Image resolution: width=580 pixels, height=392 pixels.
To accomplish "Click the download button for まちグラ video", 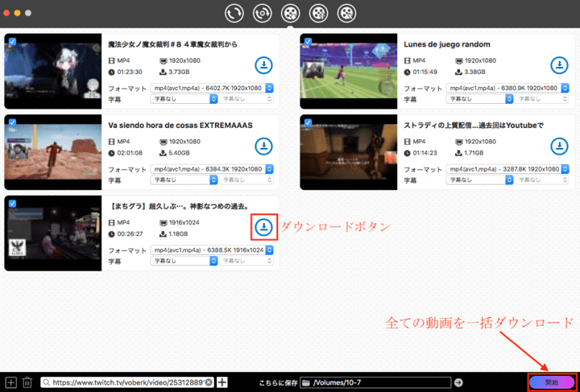I will (263, 227).
